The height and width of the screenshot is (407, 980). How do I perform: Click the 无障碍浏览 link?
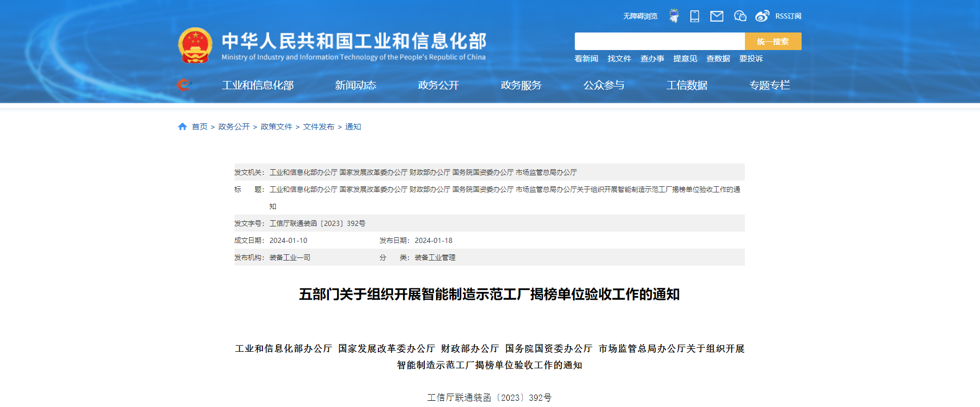point(640,16)
